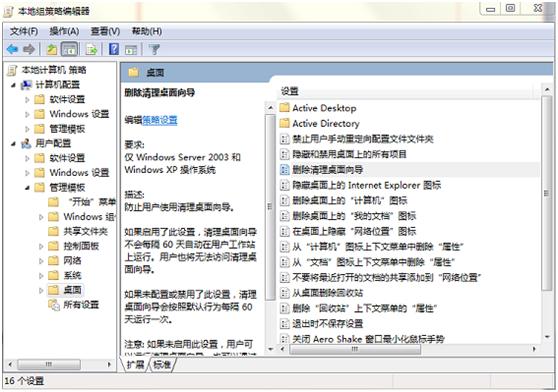Viewport: 558px width, 392px height.
Task: Click the settings list vertical scrollbar thumb
Action: [x=546, y=193]
